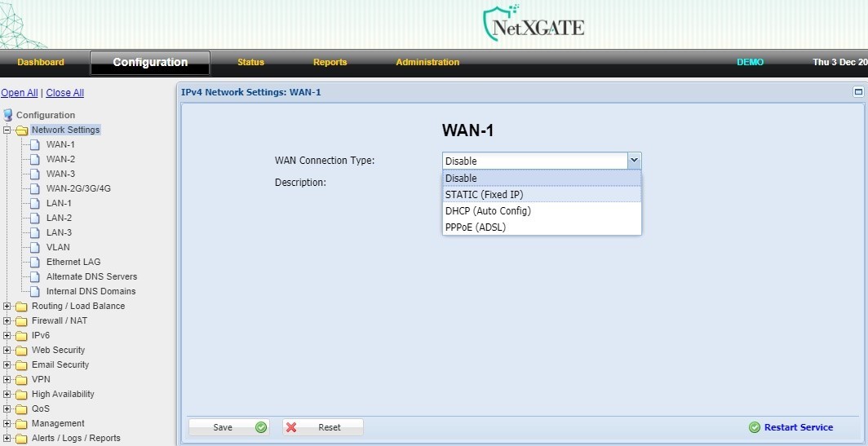Expand the Routing / Load Balance node
The image size is (868, 446).
(x=7, y=307)
